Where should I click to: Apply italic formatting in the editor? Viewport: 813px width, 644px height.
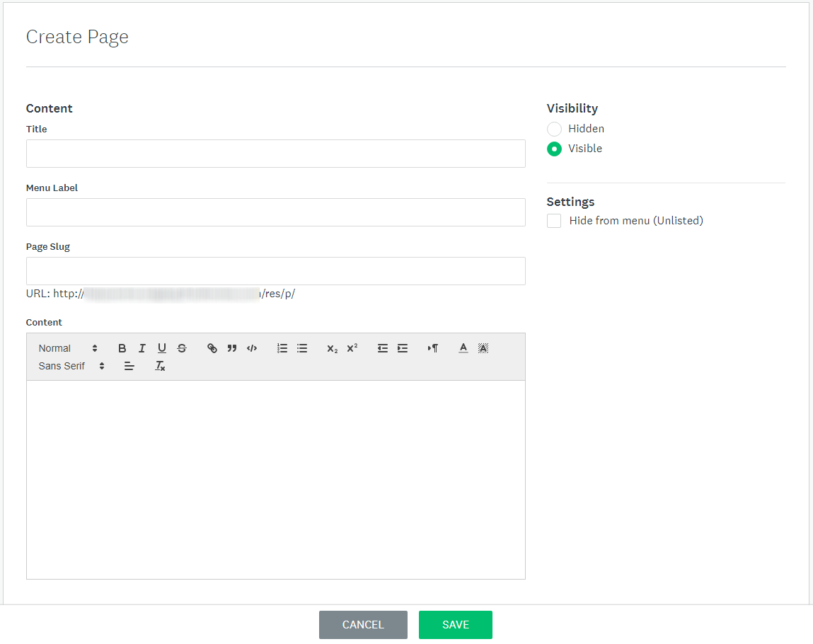tap(142, 348)
